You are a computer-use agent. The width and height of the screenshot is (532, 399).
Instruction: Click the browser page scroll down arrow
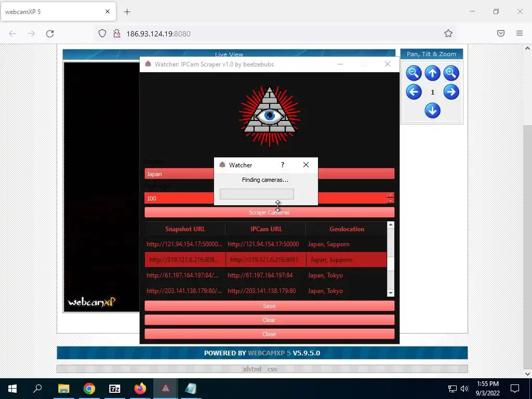click(x=527, y=374)
